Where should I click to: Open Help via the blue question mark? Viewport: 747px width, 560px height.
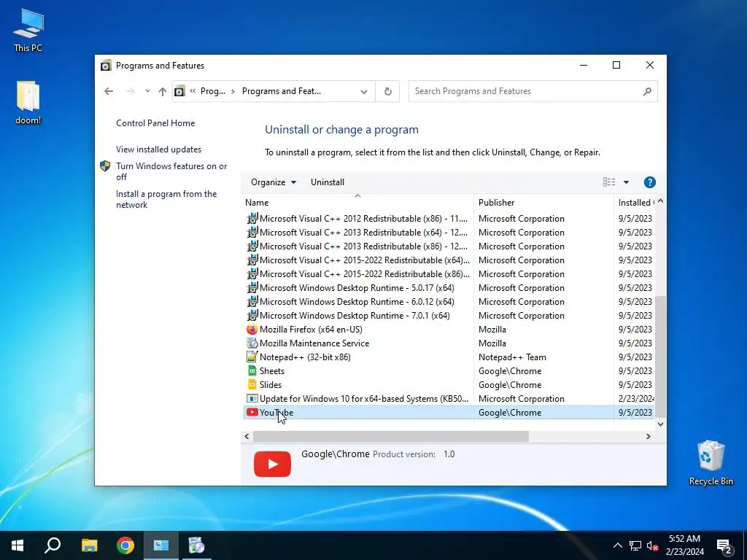pos(650,182)
